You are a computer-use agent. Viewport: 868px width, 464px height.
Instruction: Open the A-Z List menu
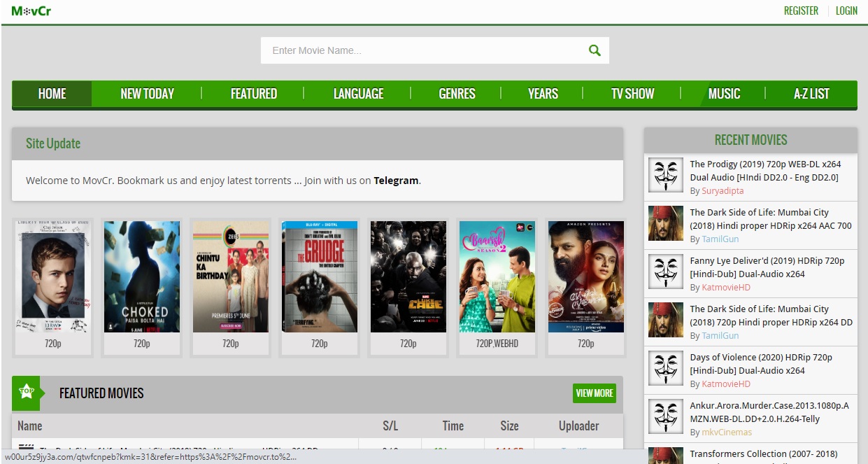[x=811, y=94]
